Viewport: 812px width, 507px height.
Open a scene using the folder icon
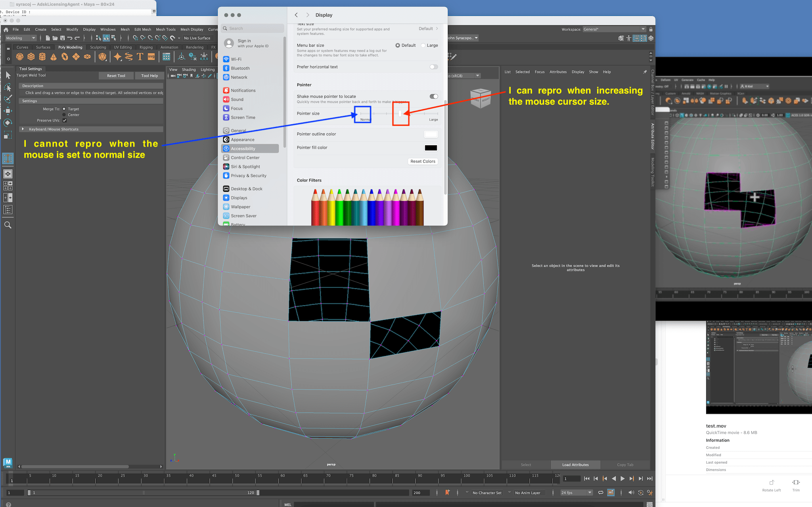55,38
